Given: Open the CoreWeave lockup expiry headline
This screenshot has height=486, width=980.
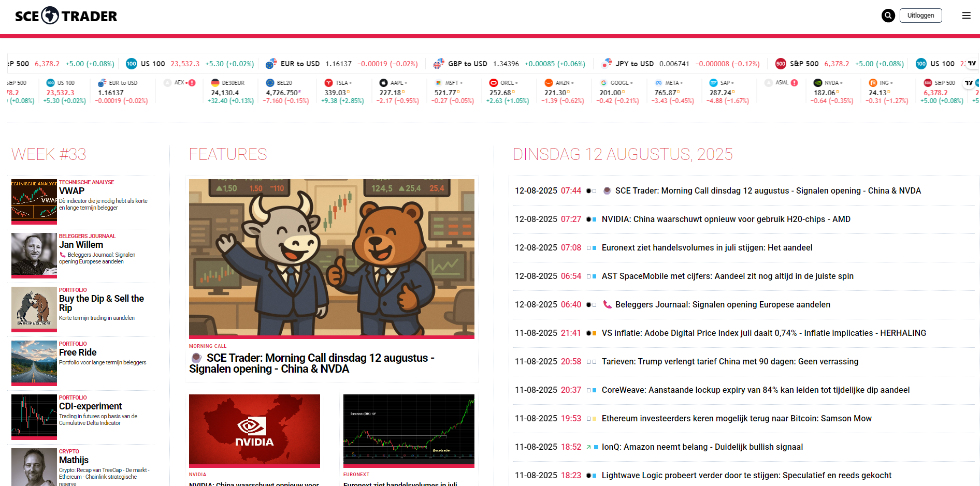Looking at the screenshot, I should (x=756, y=390).
